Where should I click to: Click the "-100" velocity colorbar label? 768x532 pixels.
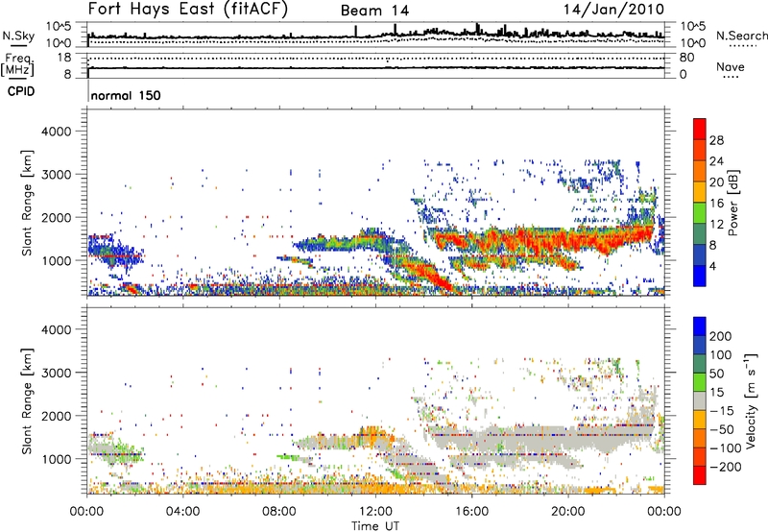click(725, 447)
